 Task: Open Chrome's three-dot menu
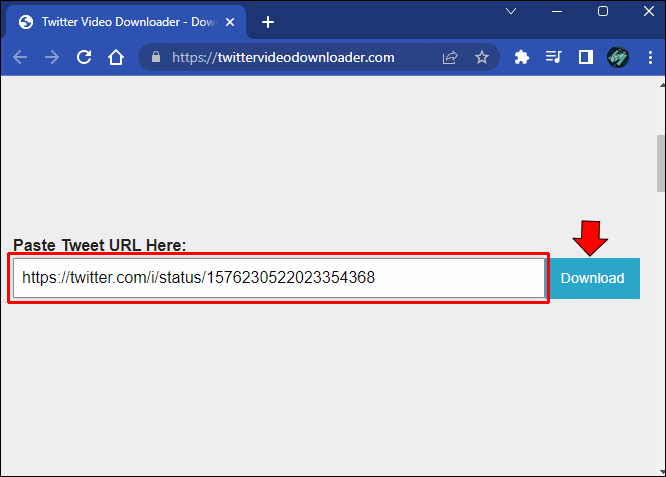(x=650, y=57)
